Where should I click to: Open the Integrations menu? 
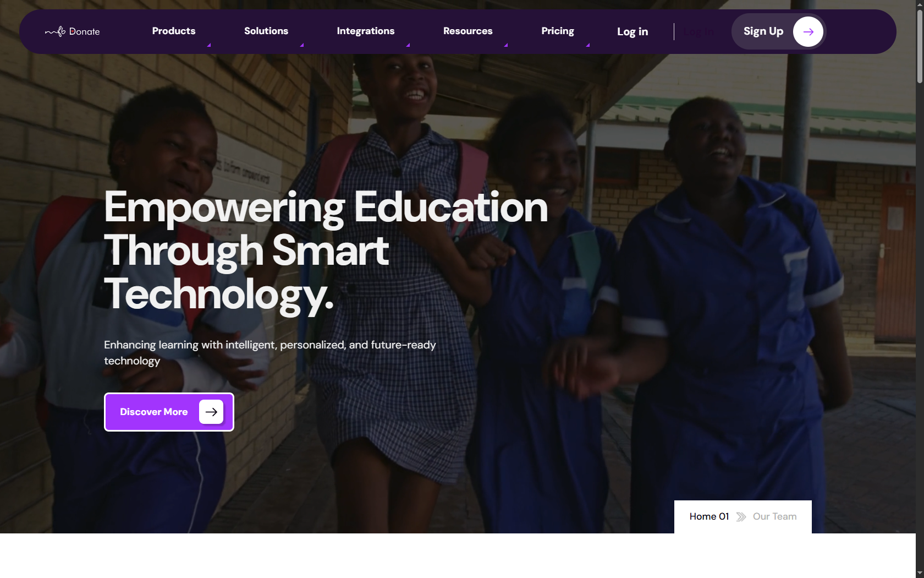pyautogui.click(x=366, y=31)
